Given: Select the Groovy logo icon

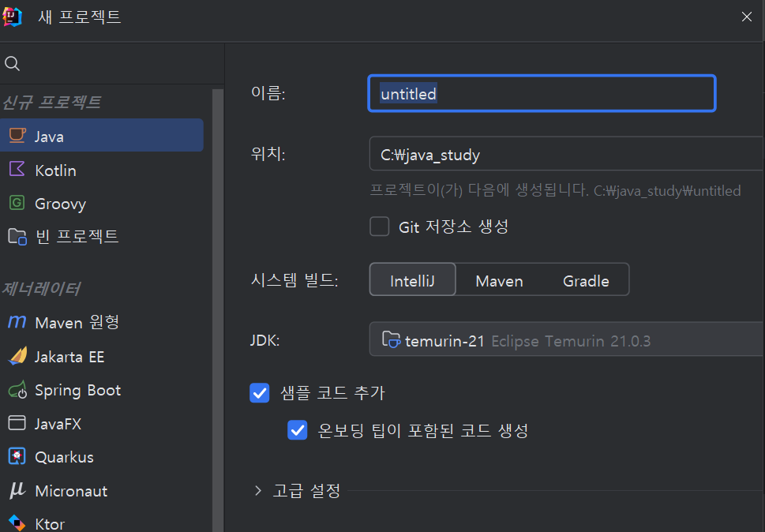Looking at the screenshot, I should [17, 202].
